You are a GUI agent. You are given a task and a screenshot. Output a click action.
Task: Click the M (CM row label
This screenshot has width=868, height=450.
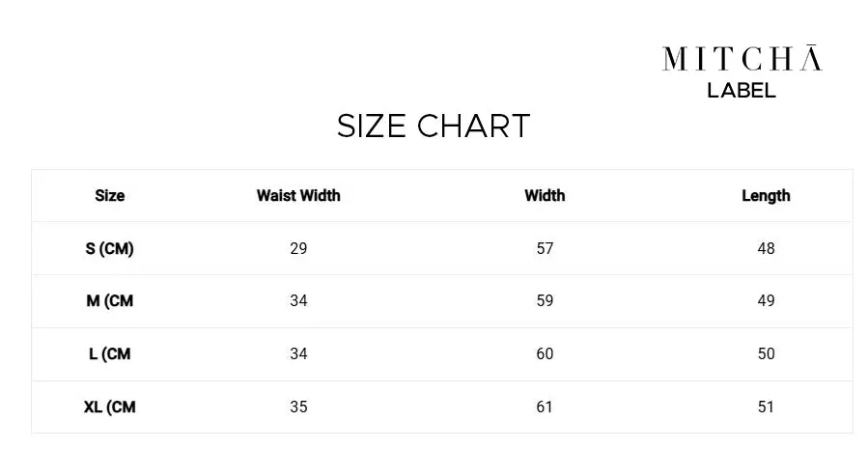(x=110, y=300)
